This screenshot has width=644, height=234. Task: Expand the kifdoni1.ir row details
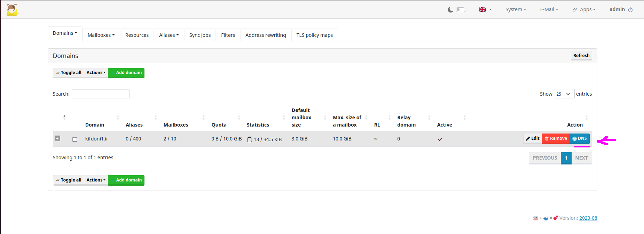[57, 138]
